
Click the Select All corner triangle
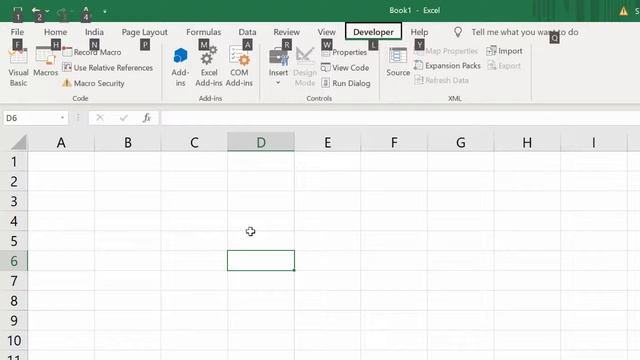click(18, 142)
